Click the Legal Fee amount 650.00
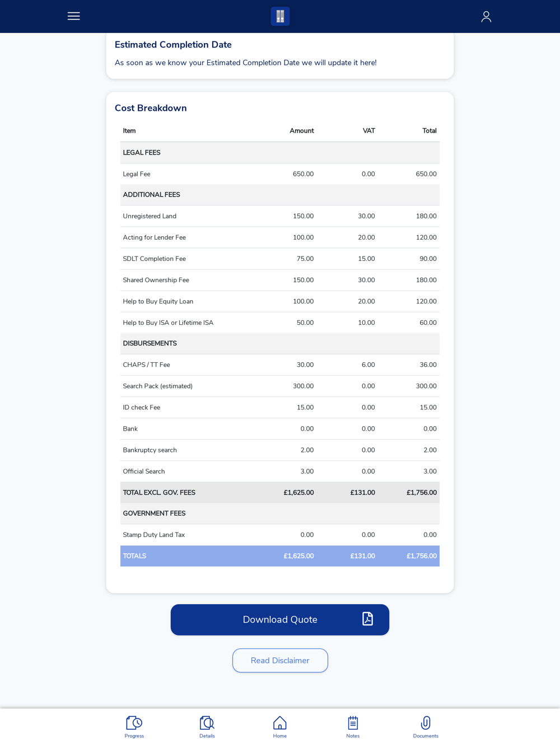 point(303,174)
